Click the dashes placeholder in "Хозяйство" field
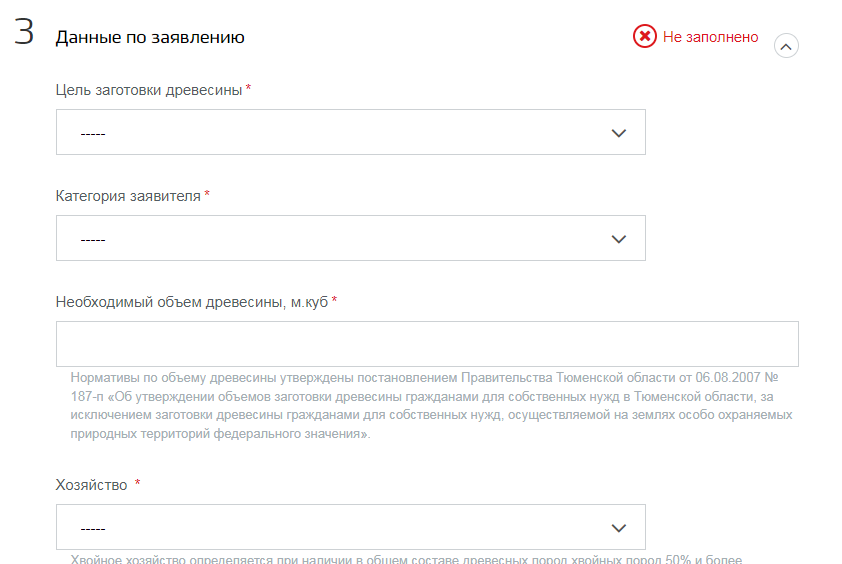The height and width of the screenshot is (564, 842). [x=93, y=529]
